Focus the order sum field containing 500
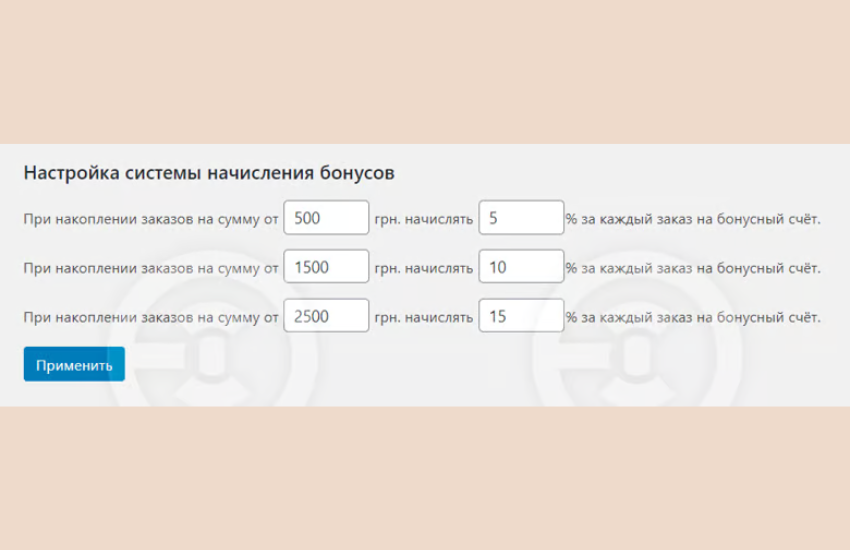850x550 pixels. coord(326,218)
